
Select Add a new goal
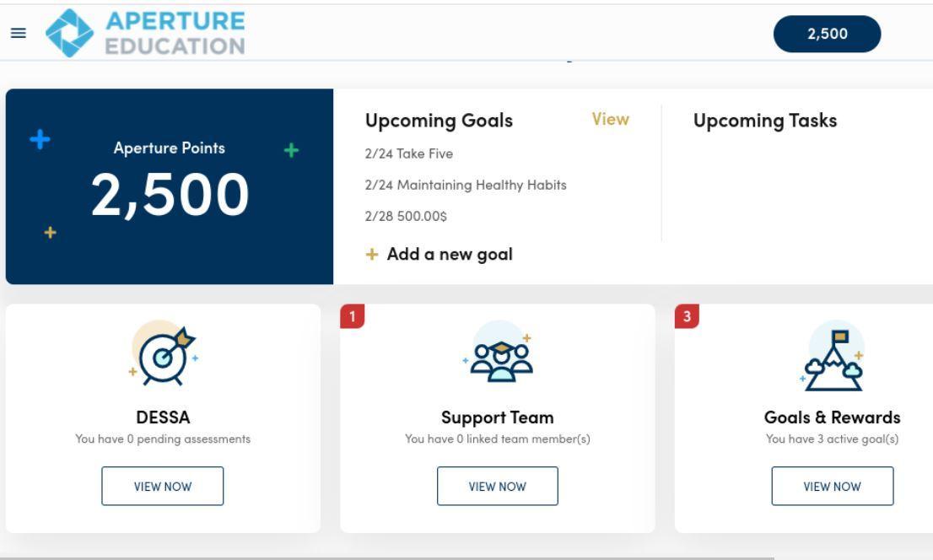pos(449,254)
